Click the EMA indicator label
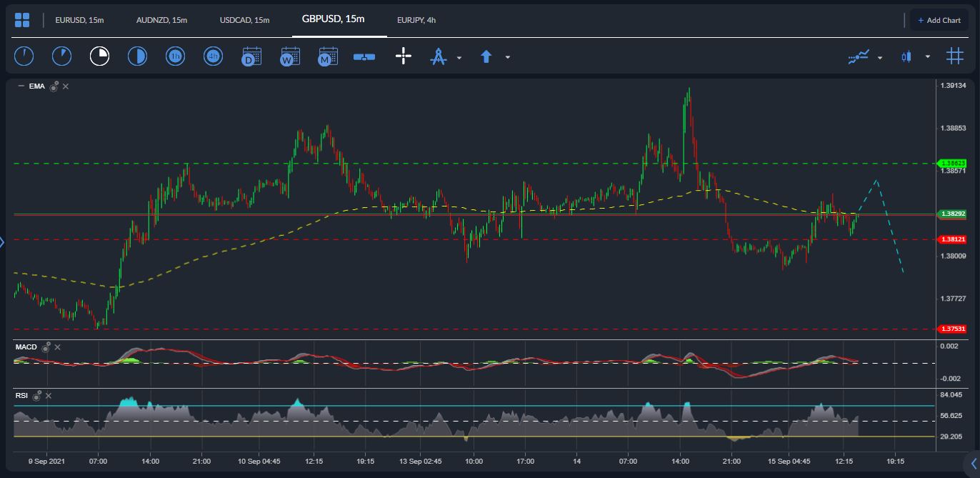Screen dimensions: 980x478 (x=36, y=86)
